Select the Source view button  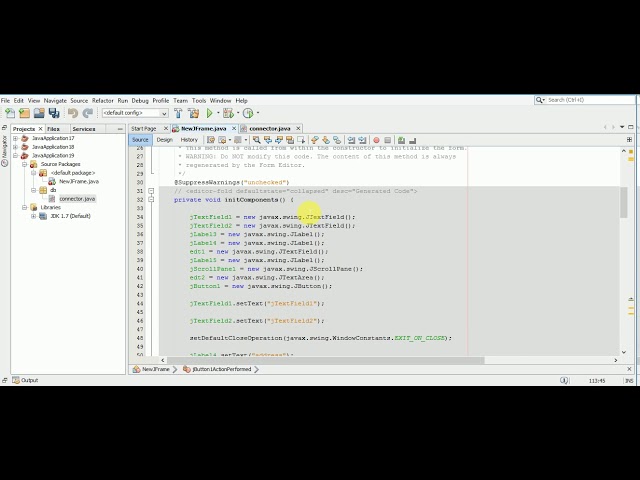pos(140,140)
